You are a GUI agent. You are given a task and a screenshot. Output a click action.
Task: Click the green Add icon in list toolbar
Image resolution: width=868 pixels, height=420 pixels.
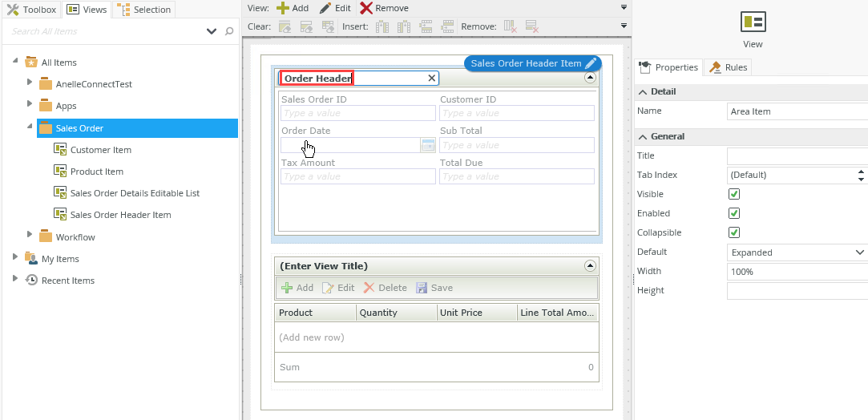click(x=287, y=288)
